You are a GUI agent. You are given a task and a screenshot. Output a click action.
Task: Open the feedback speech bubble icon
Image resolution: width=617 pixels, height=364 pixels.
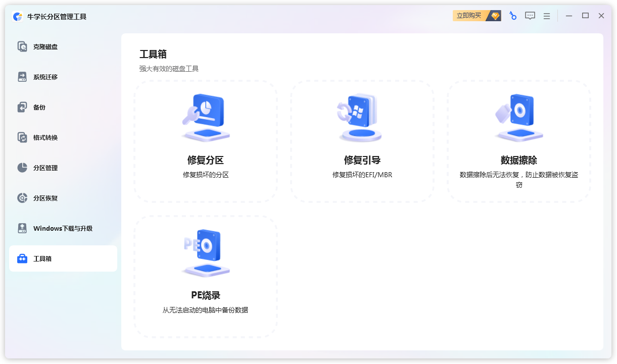click(x=530, y=16)
